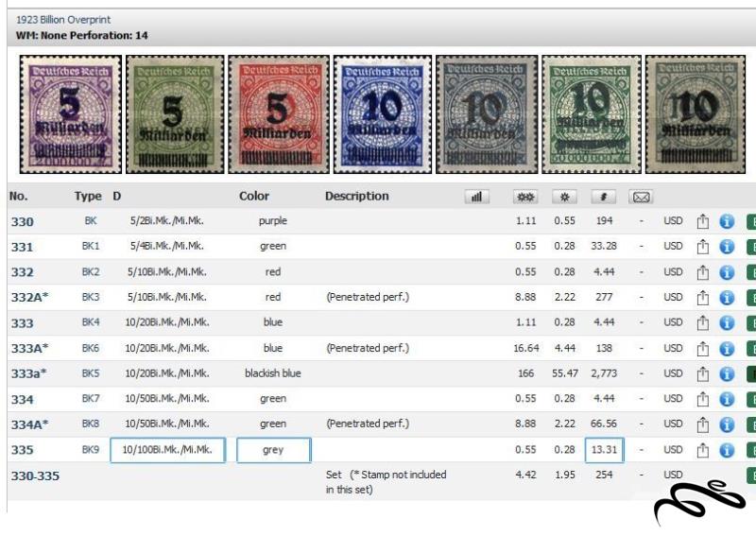
Task: Click the envelope cover column icon
Action: (641, 197)
